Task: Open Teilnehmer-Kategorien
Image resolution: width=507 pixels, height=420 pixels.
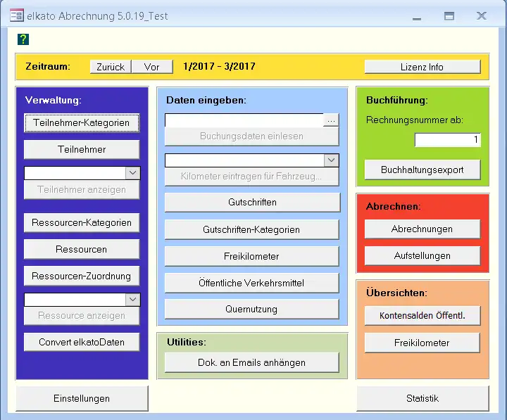Action: point(82,123)
